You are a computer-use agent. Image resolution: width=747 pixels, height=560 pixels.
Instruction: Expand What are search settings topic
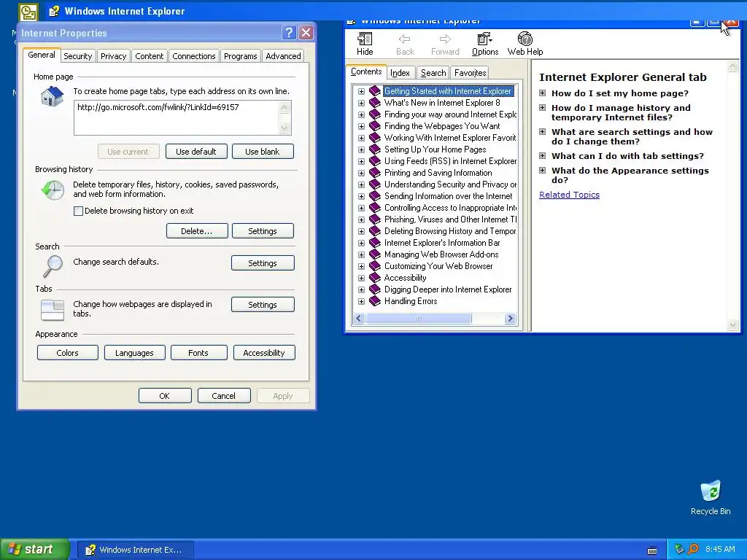coord(542,131)
